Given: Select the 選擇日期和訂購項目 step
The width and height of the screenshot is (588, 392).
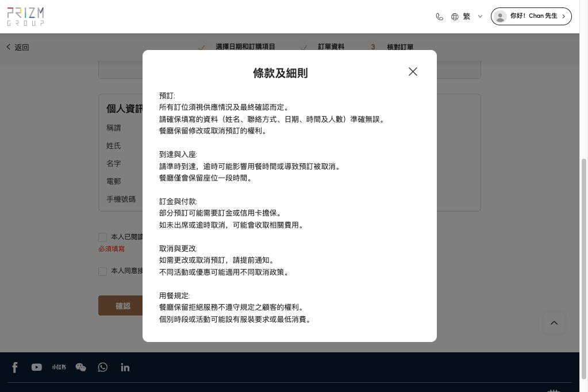Looking at the screenshot, I should [245, 47].
